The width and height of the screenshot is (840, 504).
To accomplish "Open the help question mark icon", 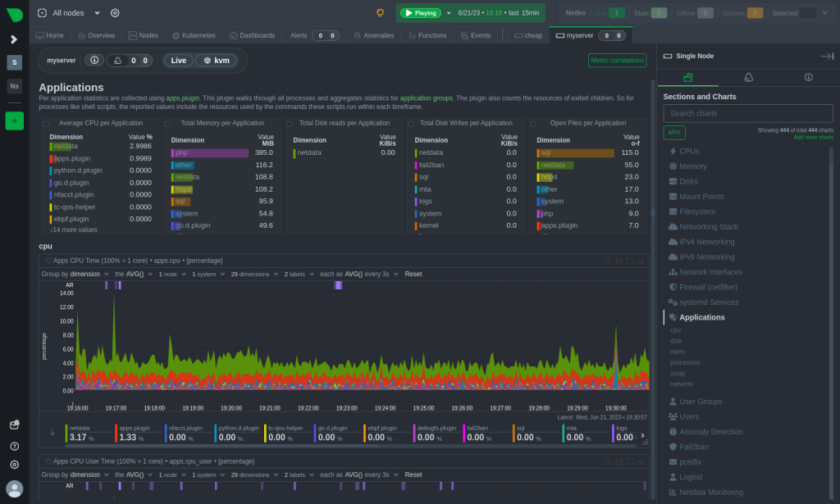I will click(x=15, y=446).
